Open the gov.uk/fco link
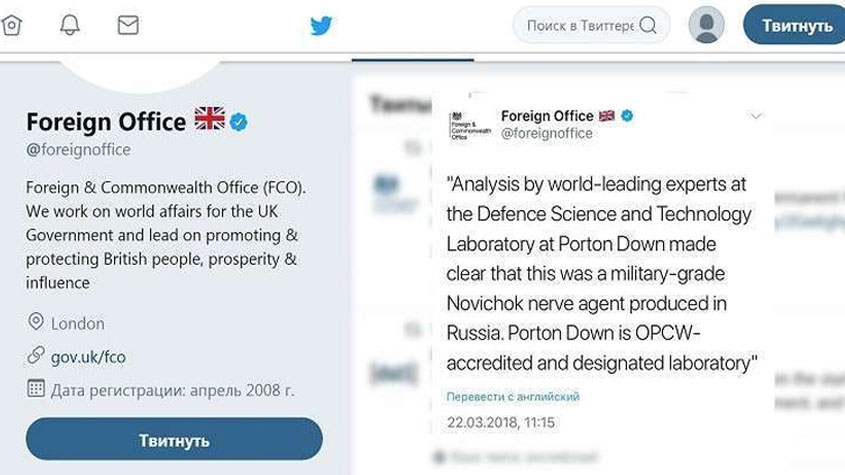 pos(88,356)
